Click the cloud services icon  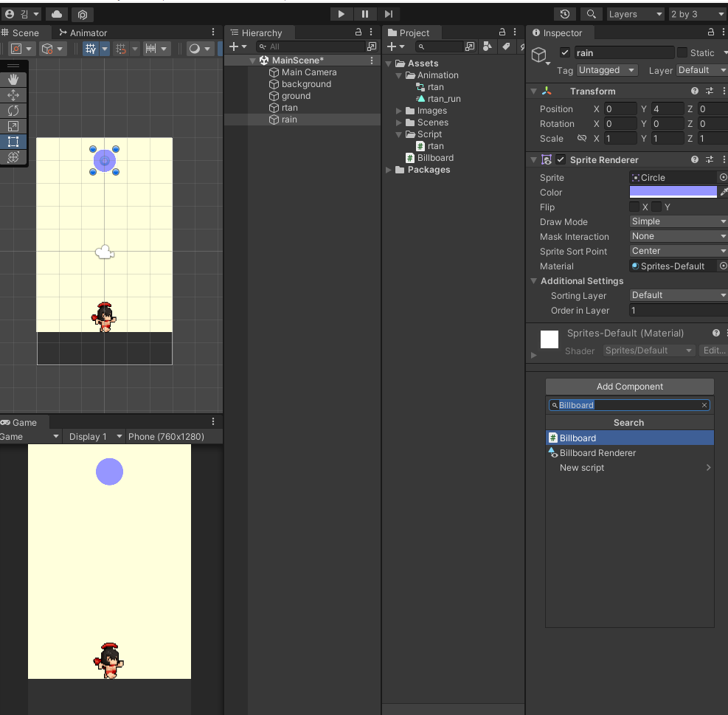point(57,15)
